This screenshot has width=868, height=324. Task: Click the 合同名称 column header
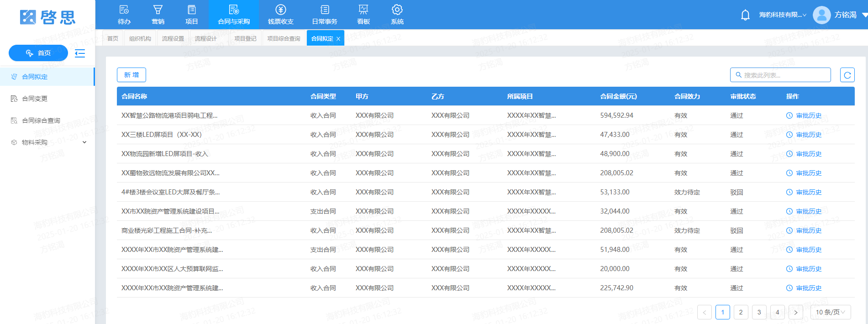coord(134,96)
